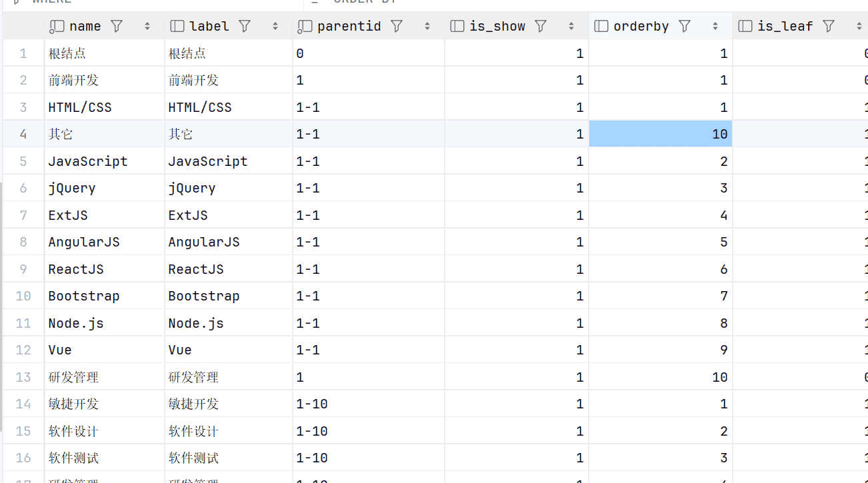Screen dimensions: 868x483
Task: Click the filter icon on name column
Action: (117, 26)
